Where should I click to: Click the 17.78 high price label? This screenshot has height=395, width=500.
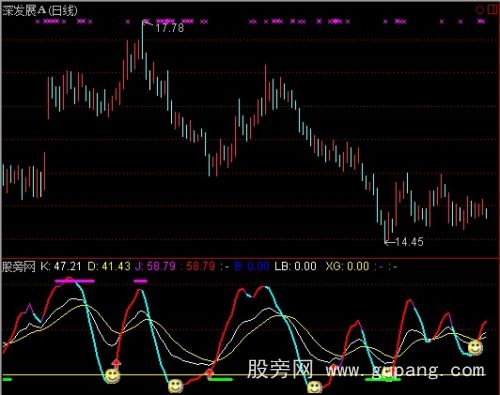coord(169,28)
